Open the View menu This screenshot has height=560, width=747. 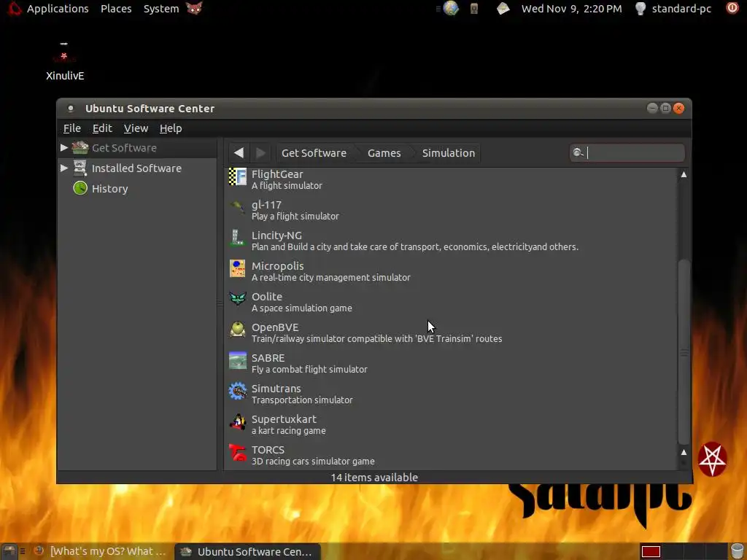point(136,128)
